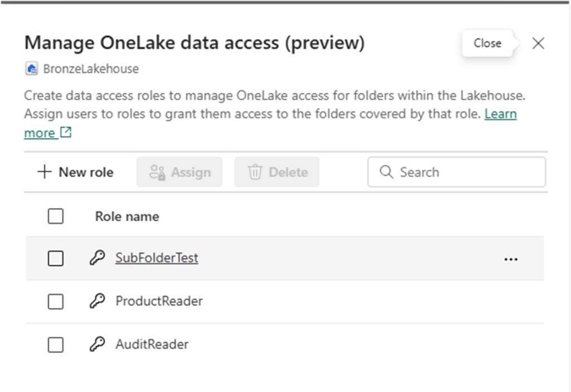
Task: Click the key icon beside AuditReader
Action: coord(97,344)
